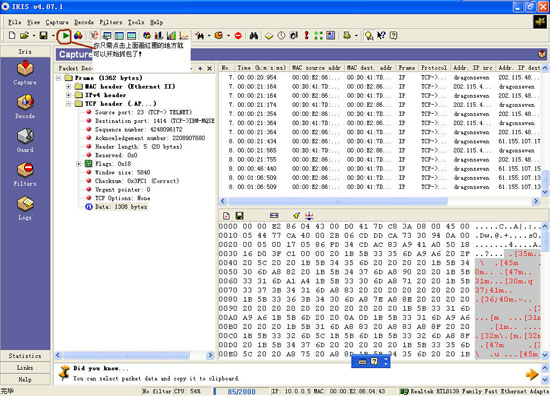The image size is (550, 396).
Task: Expand the Flags: 0x18 entry
Action: point(79,164)
